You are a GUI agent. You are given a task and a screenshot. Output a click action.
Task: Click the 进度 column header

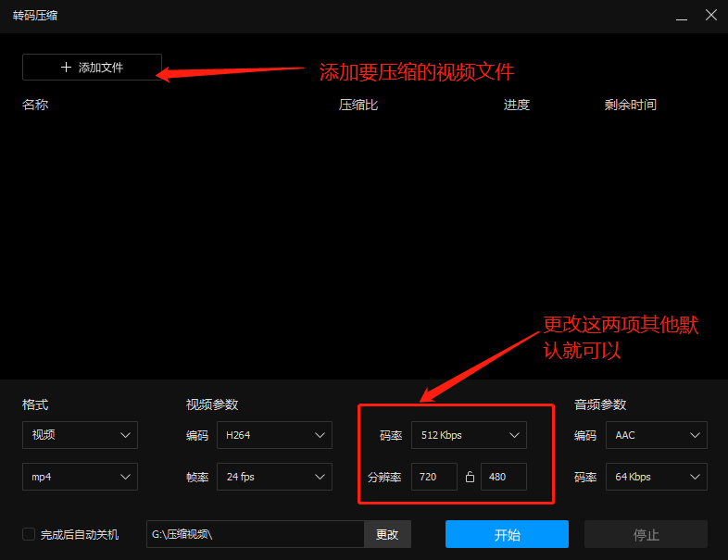517,105
